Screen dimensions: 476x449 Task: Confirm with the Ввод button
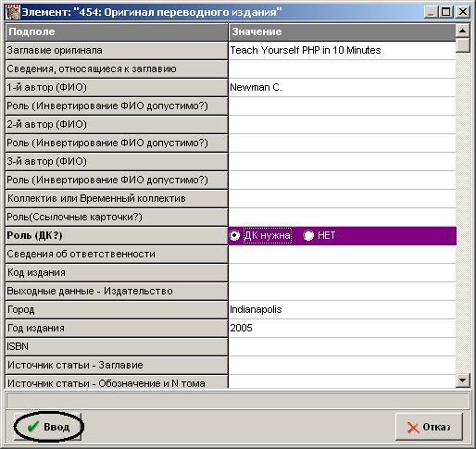47,427
